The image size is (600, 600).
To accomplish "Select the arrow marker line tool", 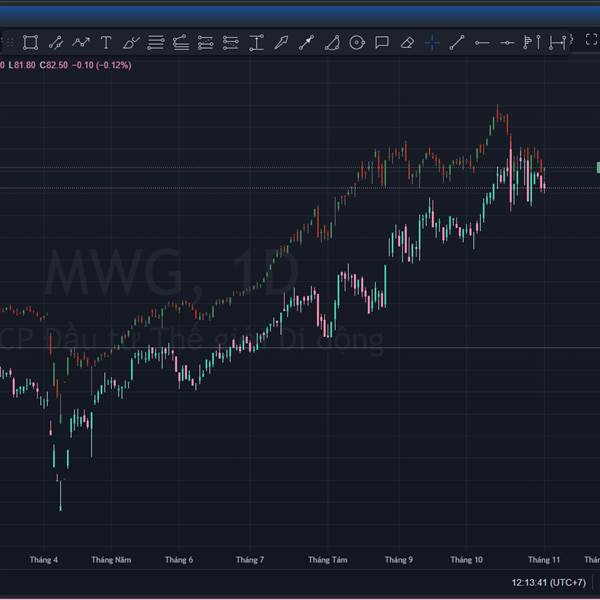I will pyautogui.click(x=306, y=42).
